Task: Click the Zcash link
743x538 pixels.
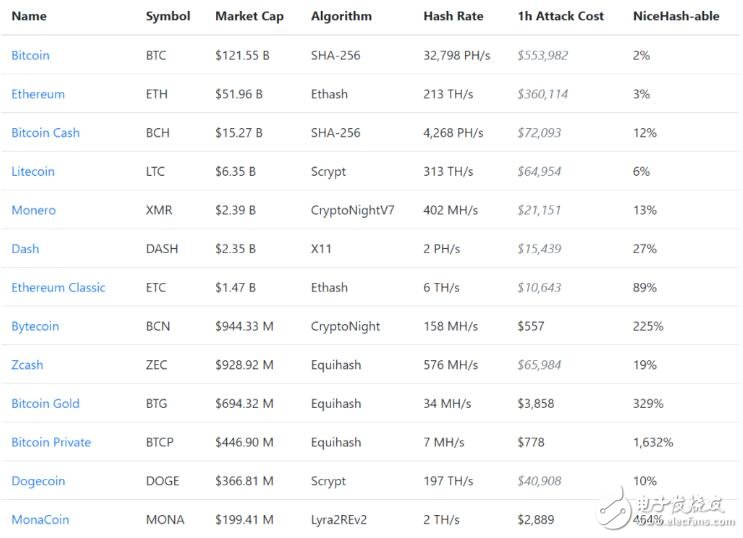Action: tap(27, 365)
